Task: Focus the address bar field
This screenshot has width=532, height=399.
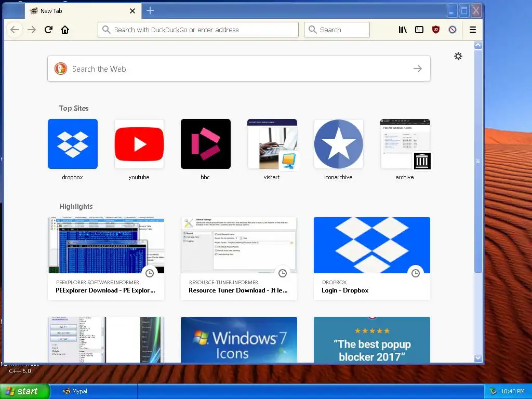Action: pyautogui.click(x=198, y=30)
